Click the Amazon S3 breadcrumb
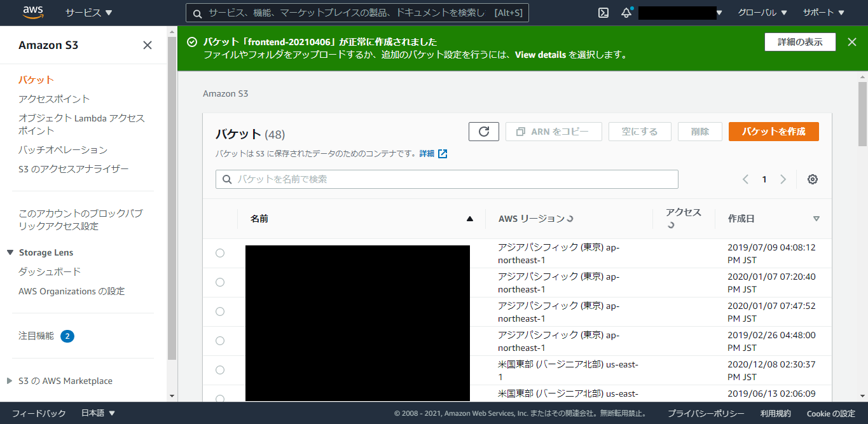 tap(225, 93)
